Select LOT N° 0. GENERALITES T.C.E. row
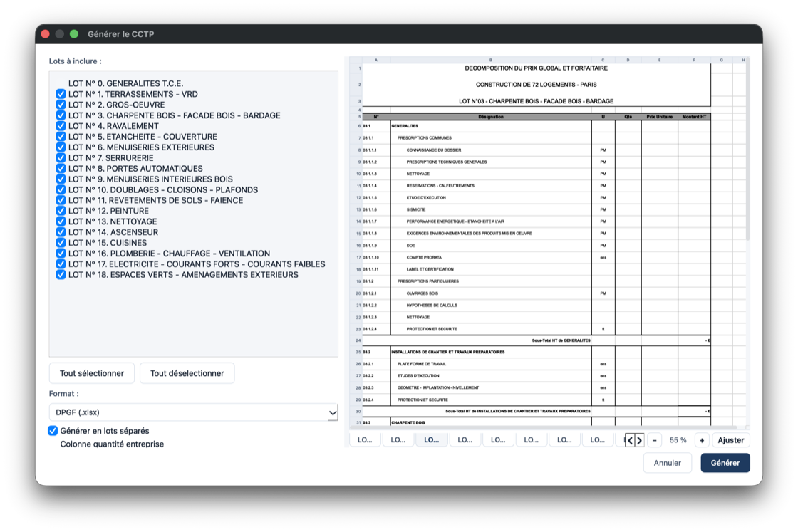This screenshot has width=798, height=532. coord(125,83)
